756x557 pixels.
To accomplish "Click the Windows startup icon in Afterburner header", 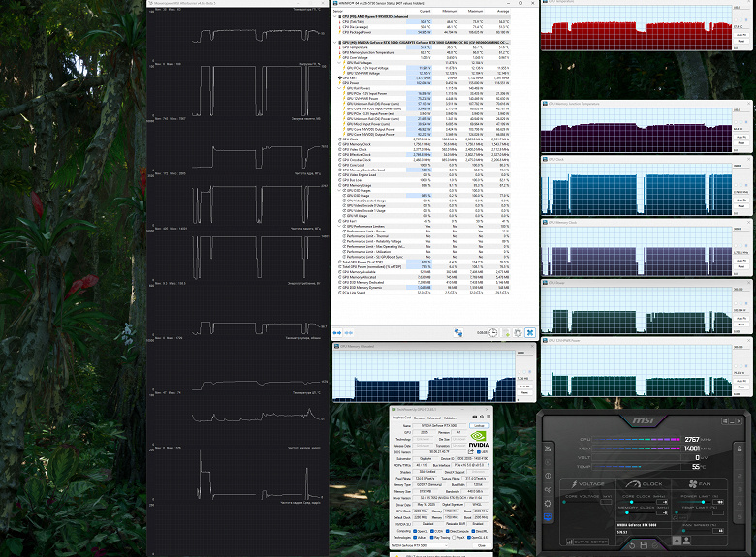I will coord(725,421).
